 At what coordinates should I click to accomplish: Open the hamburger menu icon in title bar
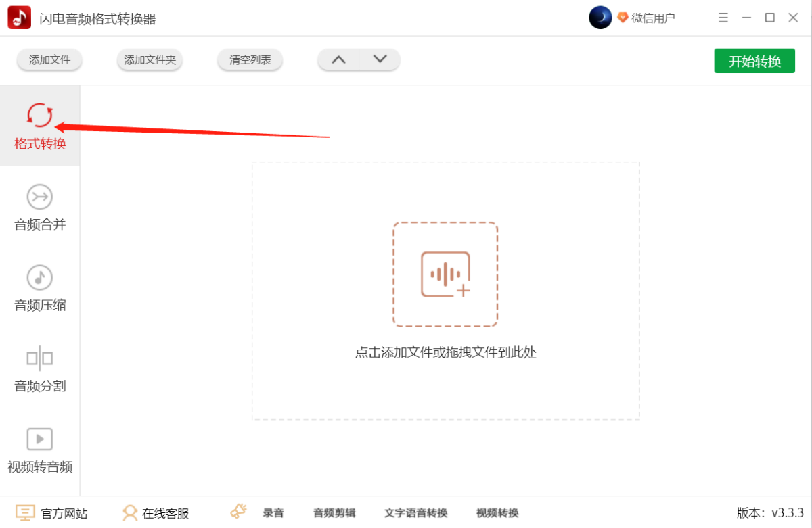coord(723,18)
